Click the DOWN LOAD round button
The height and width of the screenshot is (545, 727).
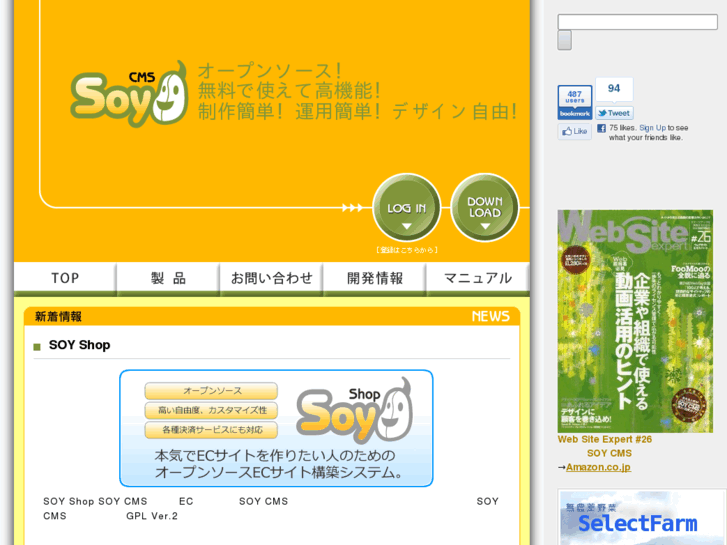485,208
